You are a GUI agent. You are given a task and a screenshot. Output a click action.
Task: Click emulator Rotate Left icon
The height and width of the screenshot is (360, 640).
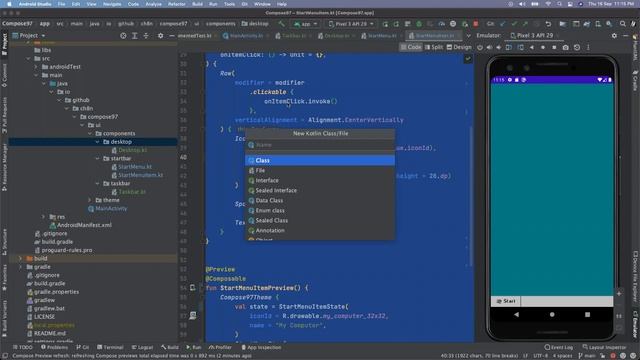point(509,47)
